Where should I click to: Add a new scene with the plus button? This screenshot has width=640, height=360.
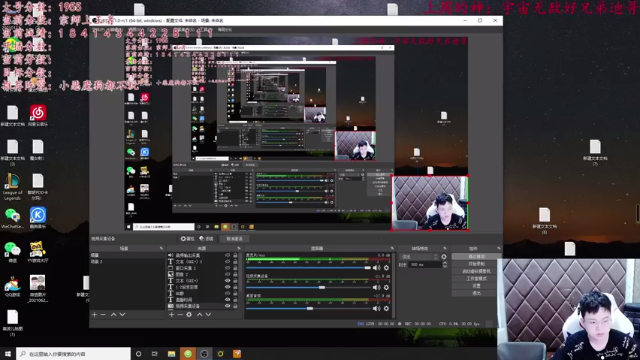click(x=95, y=315)
